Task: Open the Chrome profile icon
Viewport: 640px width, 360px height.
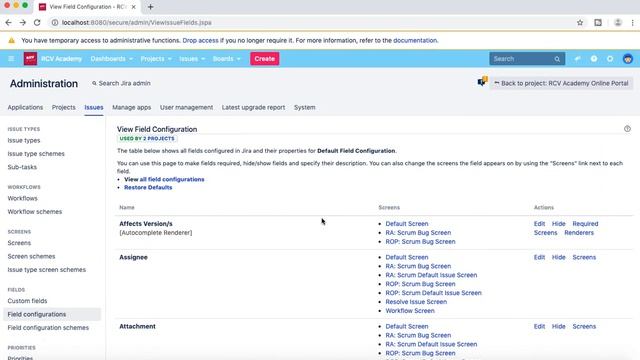Action: 618,23
